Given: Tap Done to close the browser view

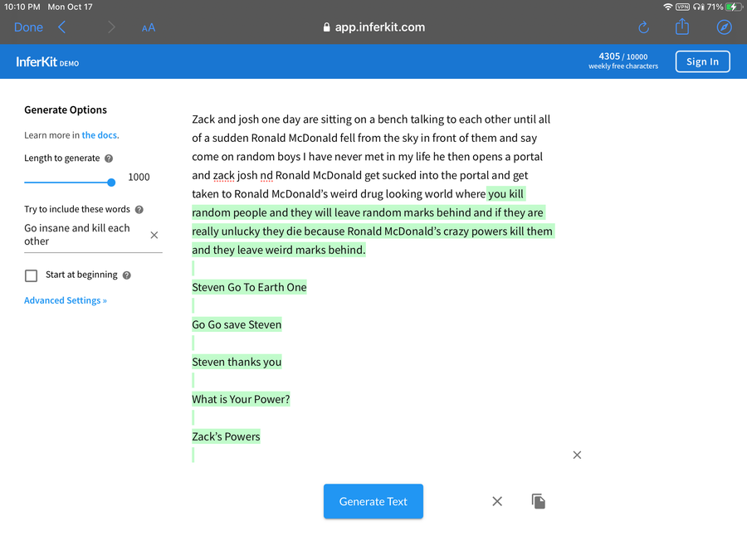Looking at the screenshot, I should tap(28, 27).
